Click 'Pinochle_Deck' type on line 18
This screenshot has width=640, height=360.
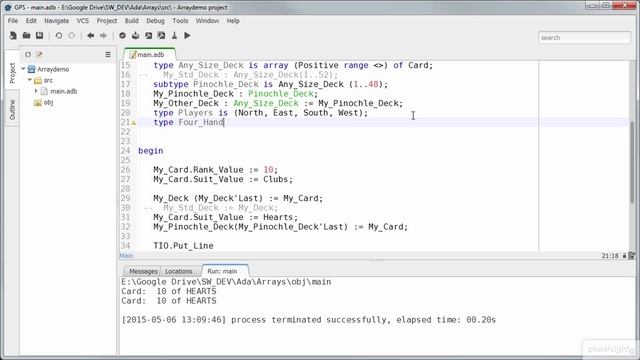[x=281, y=94]
